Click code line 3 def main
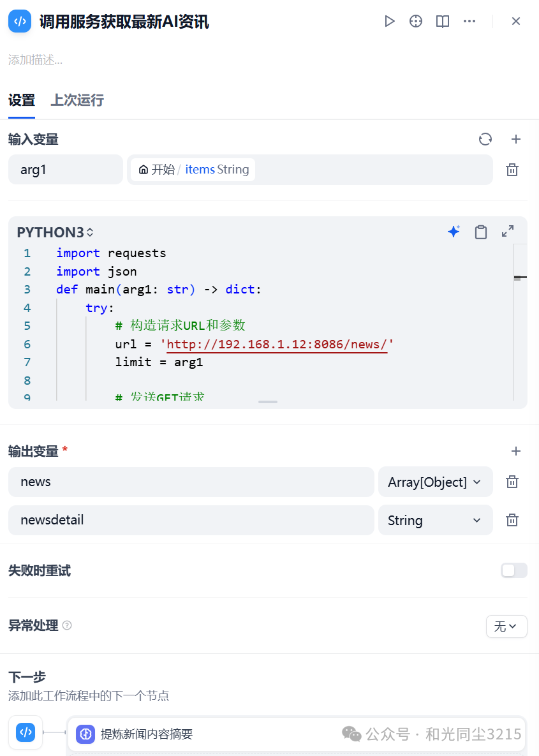 pyautogui.click(x=159, y=289)
